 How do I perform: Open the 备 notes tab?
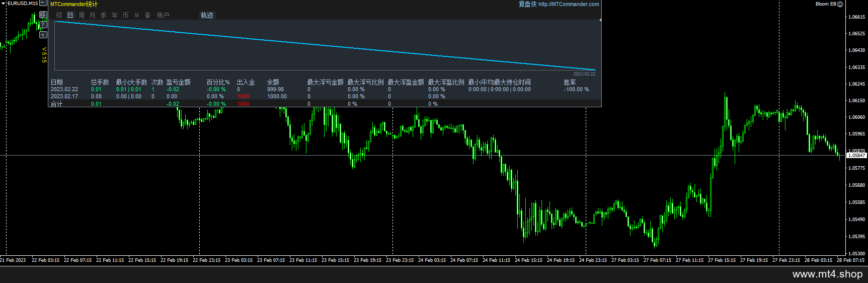coord(148,15)
